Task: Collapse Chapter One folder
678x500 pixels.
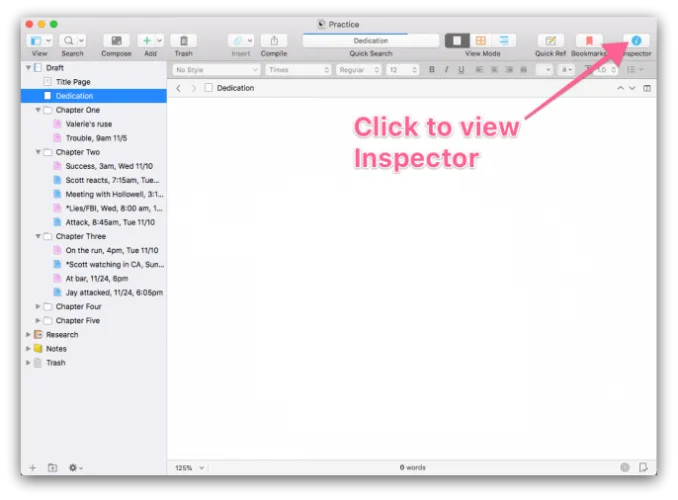Action: coord(38,110)
